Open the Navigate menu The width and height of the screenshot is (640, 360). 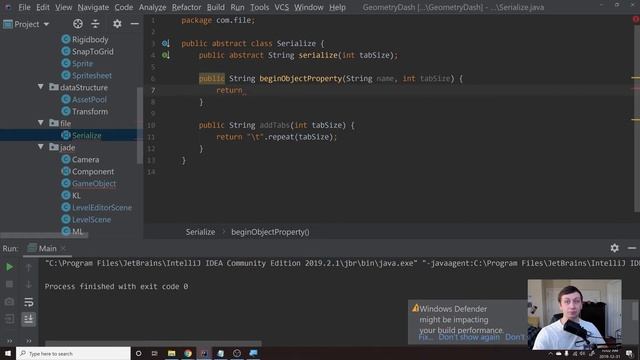[93, 7]
